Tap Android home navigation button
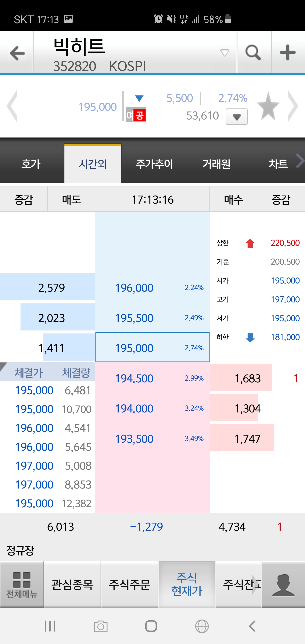 151,626
